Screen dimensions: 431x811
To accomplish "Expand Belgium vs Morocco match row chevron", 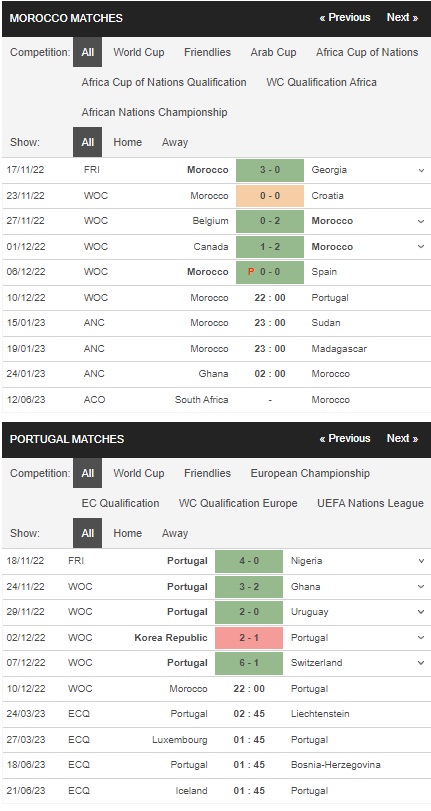I will 421,221.
